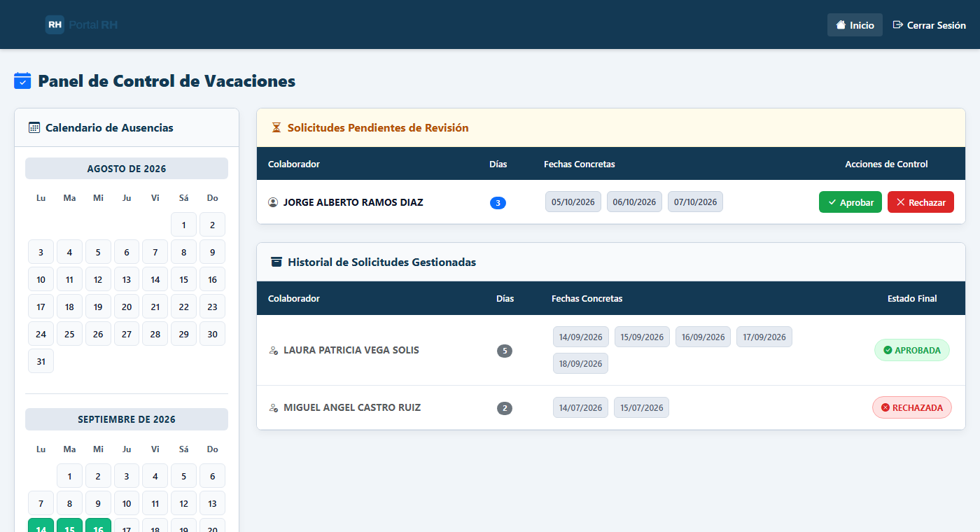Click the date chip 07/10/2026
This screenshot has height=532, width=980.
(x=695, y=202)
